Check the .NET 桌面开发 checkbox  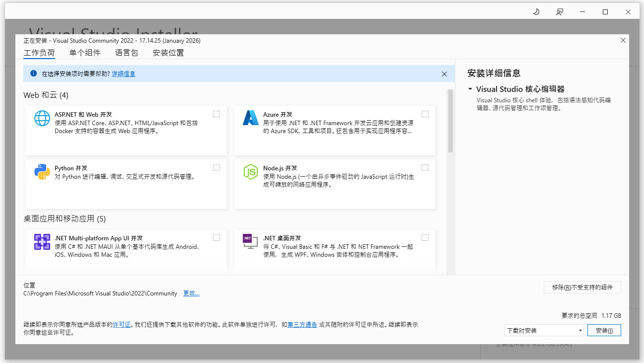425,237
